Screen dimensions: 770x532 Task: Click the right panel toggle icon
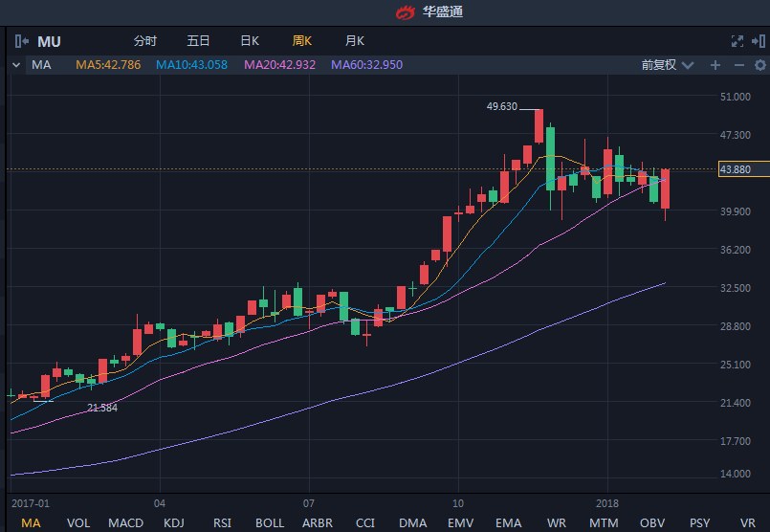759,41
